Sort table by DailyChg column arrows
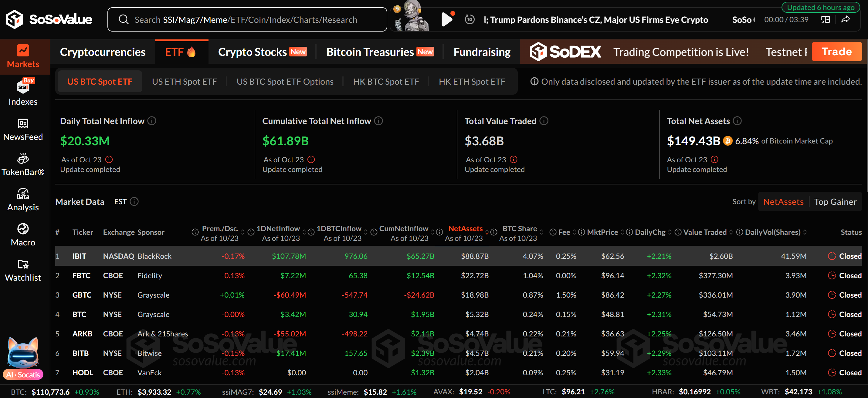The height and width of the screenshot is (398, 868). [670, 232]
